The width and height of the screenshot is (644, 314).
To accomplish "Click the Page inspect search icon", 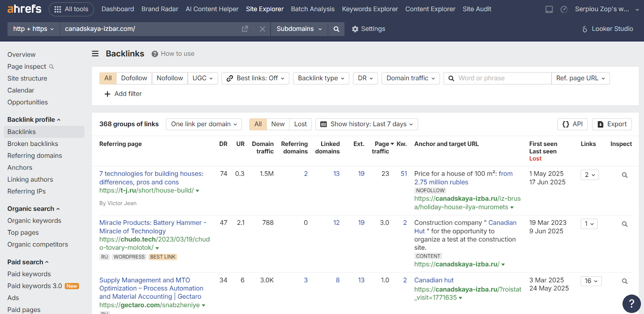I will tap(52, 67).
